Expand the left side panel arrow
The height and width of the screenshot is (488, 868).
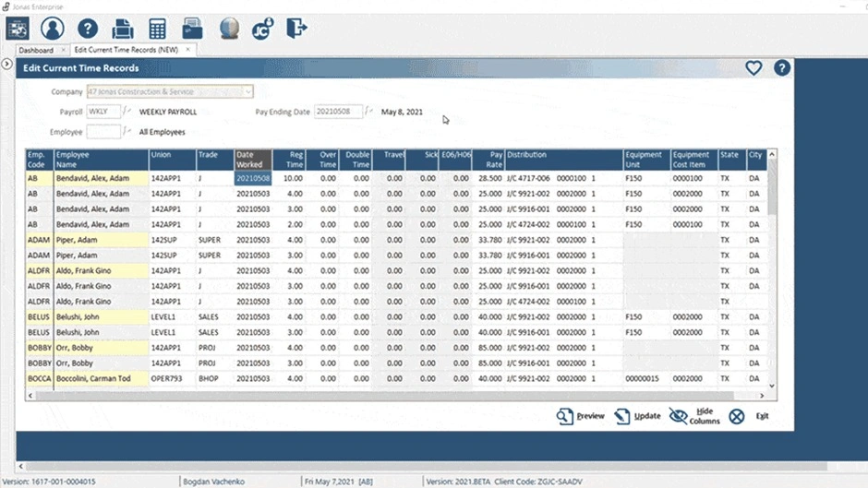pyautogui.click(x=6, y=64)
